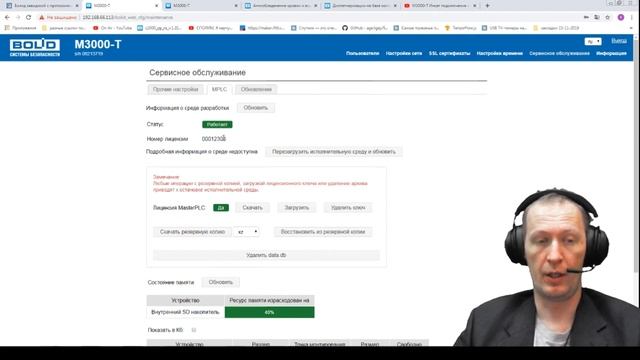
Task: Click the M3000-T device title in header
Action: coord(98,44)
